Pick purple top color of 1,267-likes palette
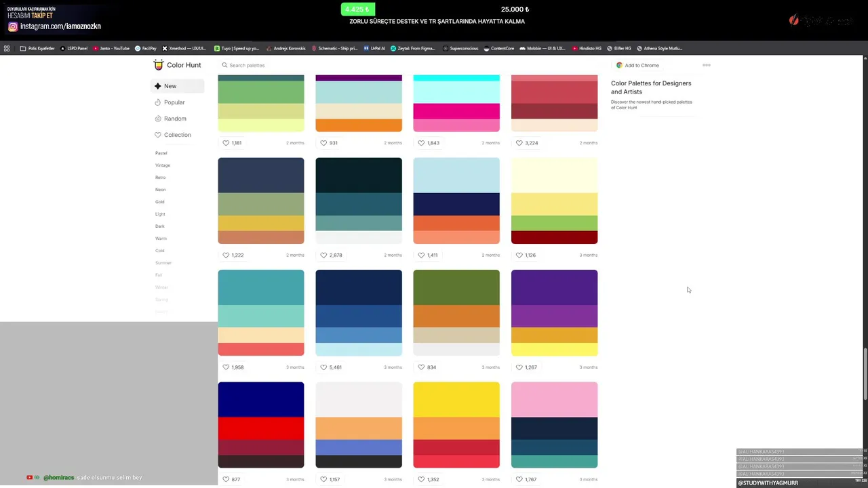The height and width of the screenshot is (488, 868). (x=554, y=287)
